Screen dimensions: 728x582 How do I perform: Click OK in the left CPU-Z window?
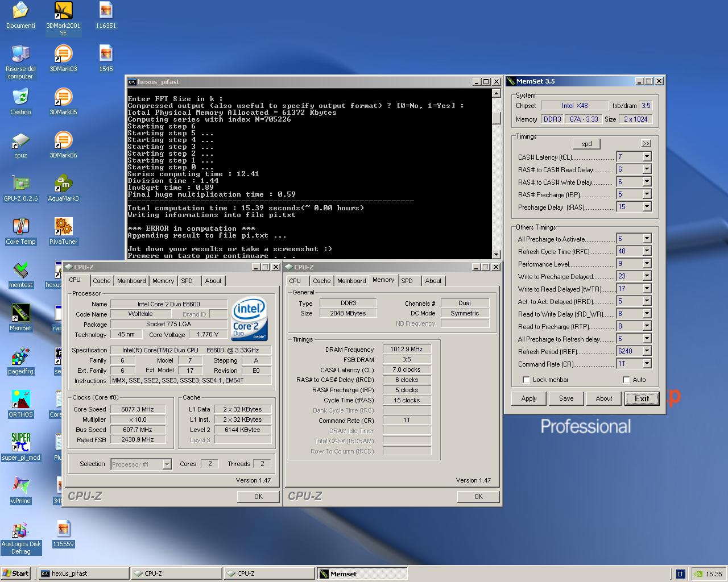click(259, 496)
